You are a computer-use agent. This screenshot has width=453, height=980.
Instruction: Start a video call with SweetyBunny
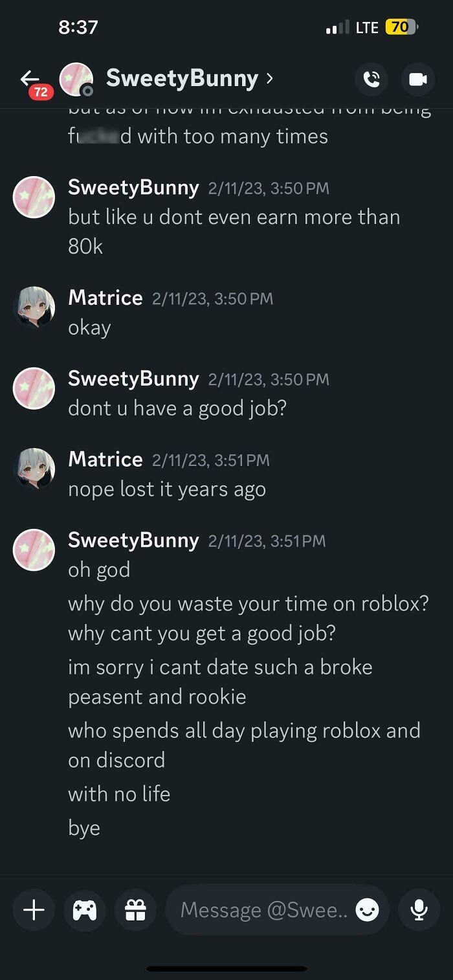click(417, 78)
